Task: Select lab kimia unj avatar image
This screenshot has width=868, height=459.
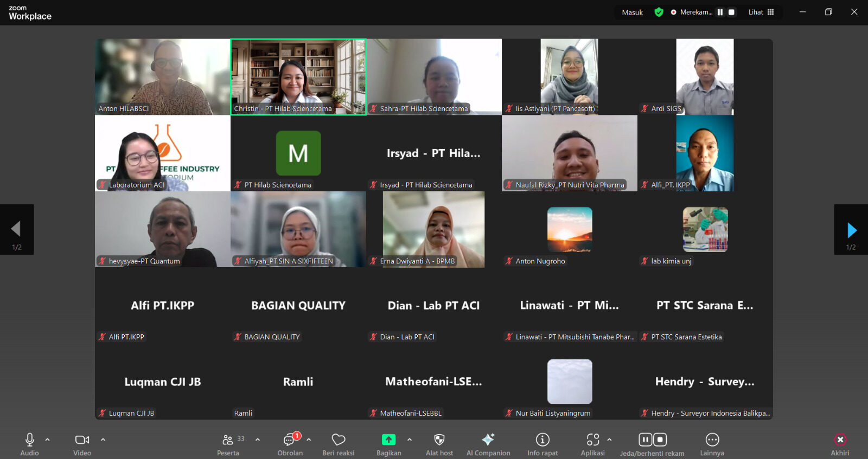Action: pyautogui.click(x=705, y=229)
